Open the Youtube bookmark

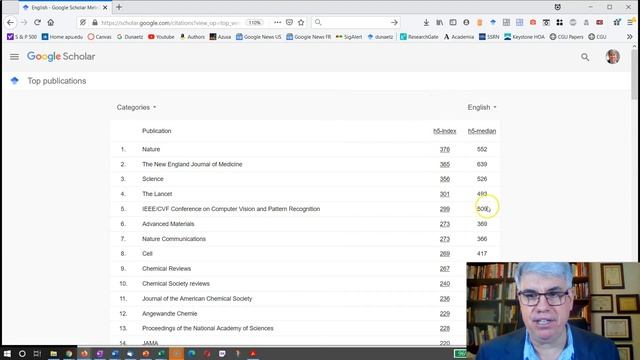click(161, 37)
